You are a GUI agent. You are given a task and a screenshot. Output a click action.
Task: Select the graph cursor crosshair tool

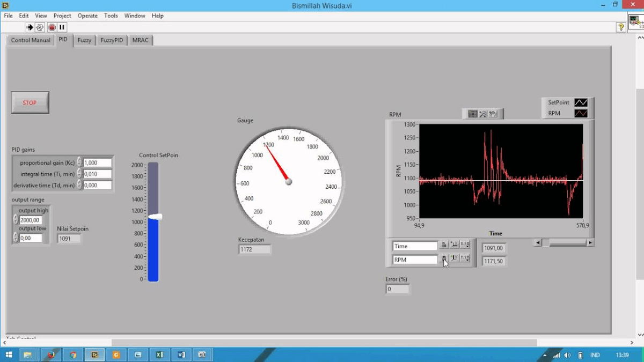click(473, 114)
